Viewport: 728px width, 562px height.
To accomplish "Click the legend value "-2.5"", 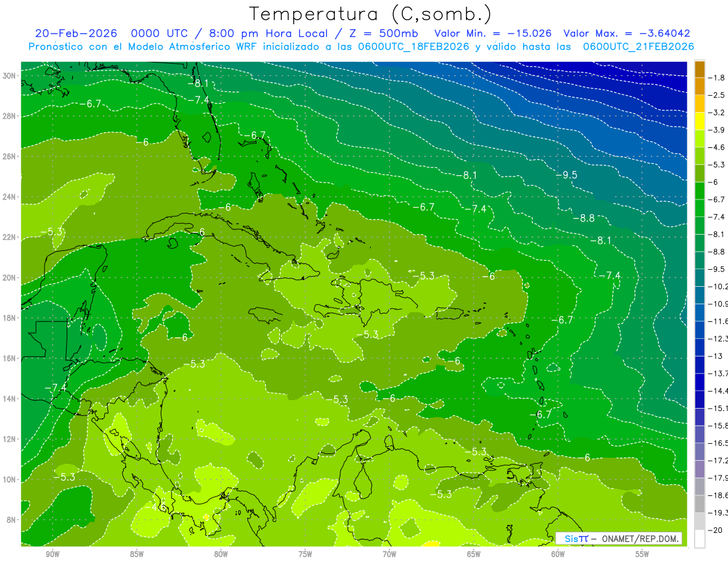I will [718, 95].
